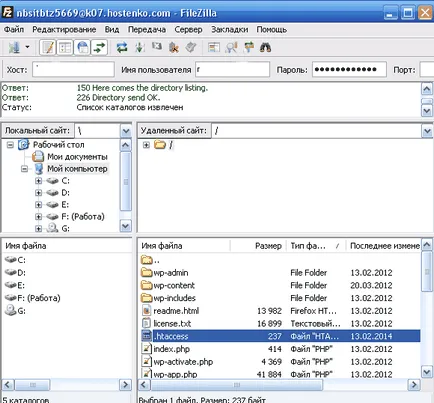This screenshot has width=434, height=403.
Task: Open the Site Manager dropdown arrow
Action: tap(27, 48)
